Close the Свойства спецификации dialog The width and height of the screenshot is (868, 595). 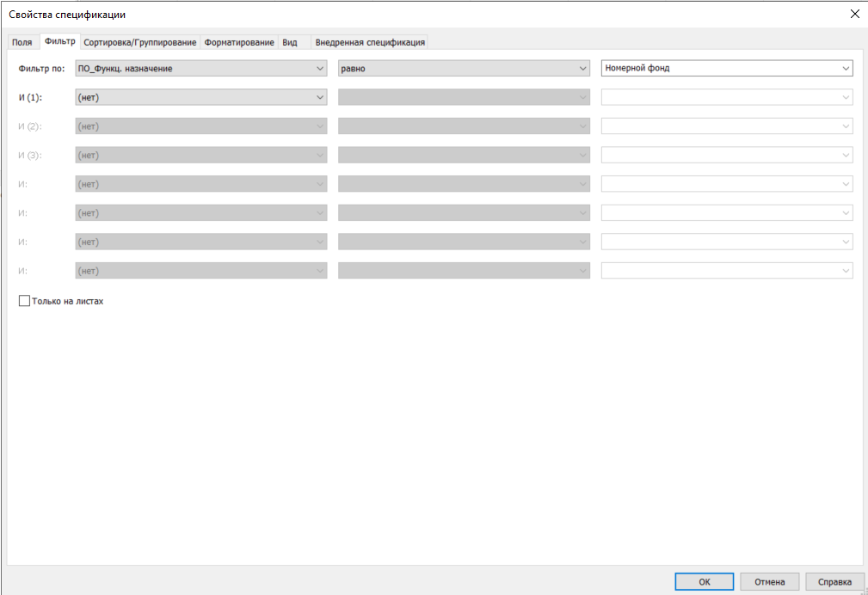tap(853, 13)
